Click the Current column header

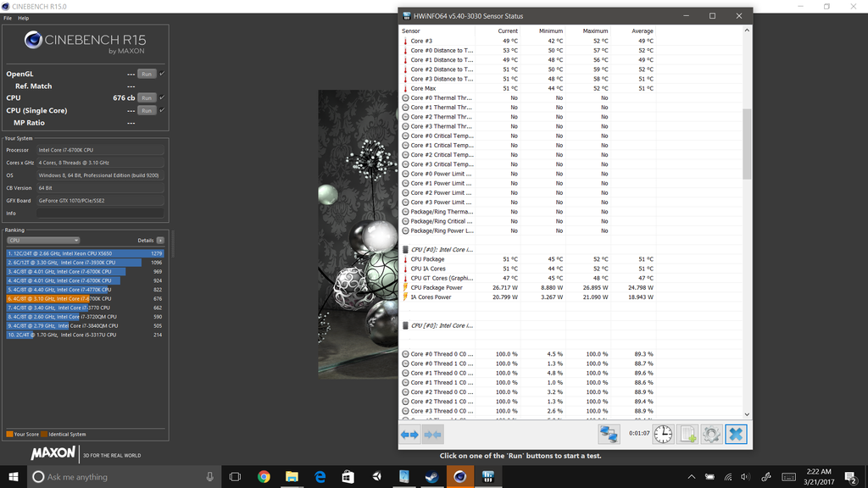point(507,31)
